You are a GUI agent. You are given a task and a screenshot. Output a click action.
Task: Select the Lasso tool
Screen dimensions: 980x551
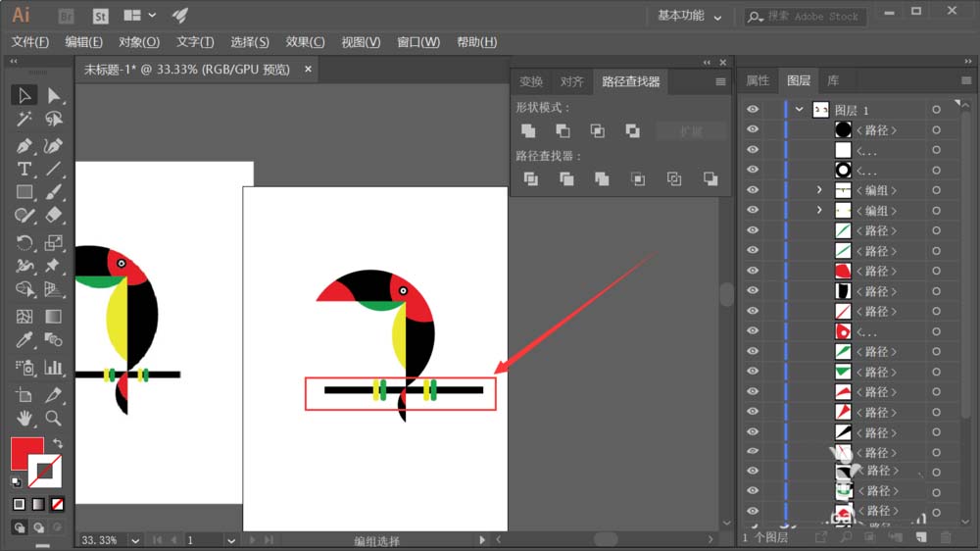(54, 119)
